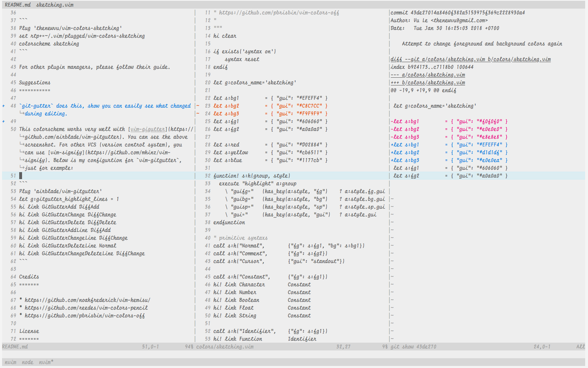Click the red "#F9F9F9" value on line 24
Image resolution: width=588 pixels, height=368 pixels.
pyautogui.click(x=309, y=114)
